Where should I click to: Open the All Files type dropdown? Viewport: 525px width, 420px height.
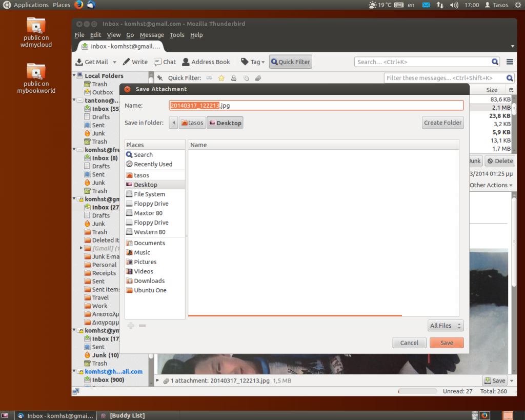pos(446,326)
